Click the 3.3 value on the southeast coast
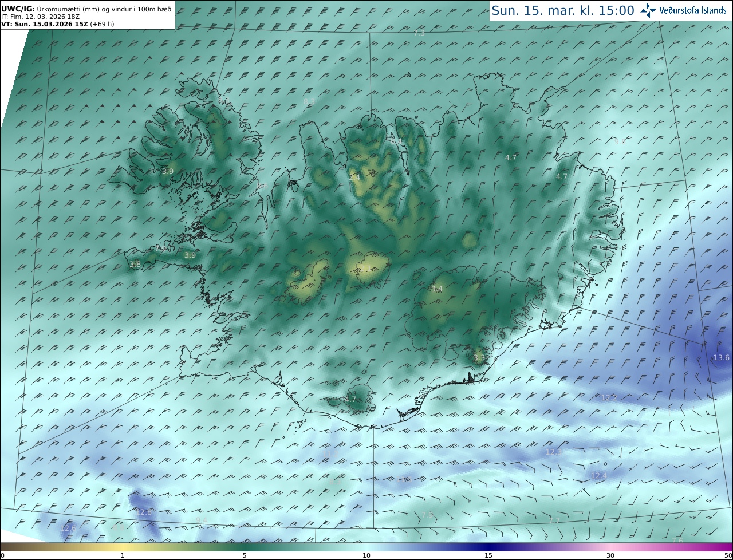Screen dimensions: 733x560 pos(479,357)
